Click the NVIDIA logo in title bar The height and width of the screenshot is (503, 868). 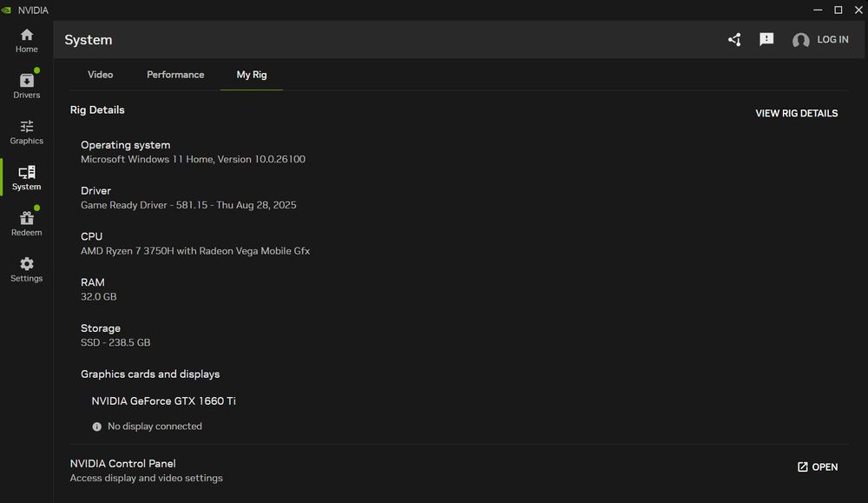coord(7,10)
